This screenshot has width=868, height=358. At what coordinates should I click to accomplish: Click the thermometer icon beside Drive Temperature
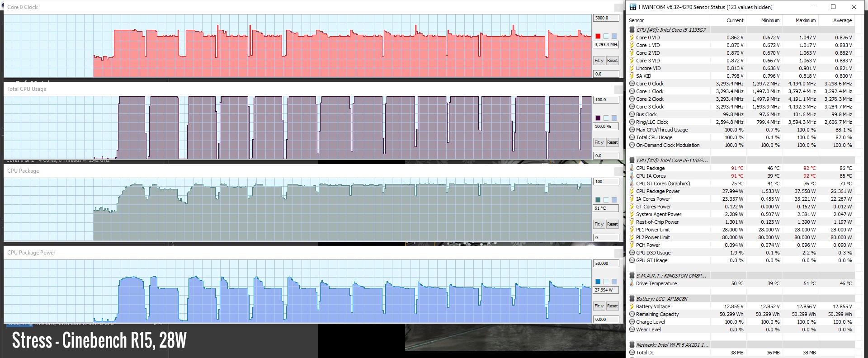tap(632, 283)
